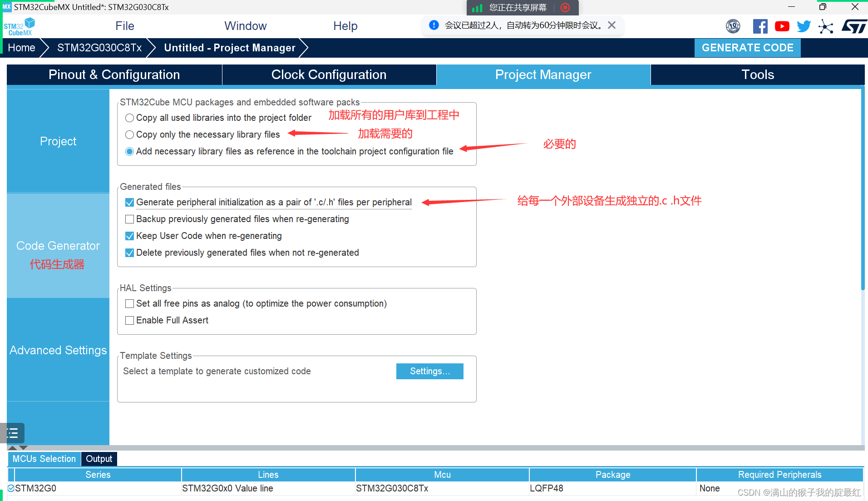Open the File menu
Image resolution: width=868 pixels, height=501 pixels.
(124, 26)
